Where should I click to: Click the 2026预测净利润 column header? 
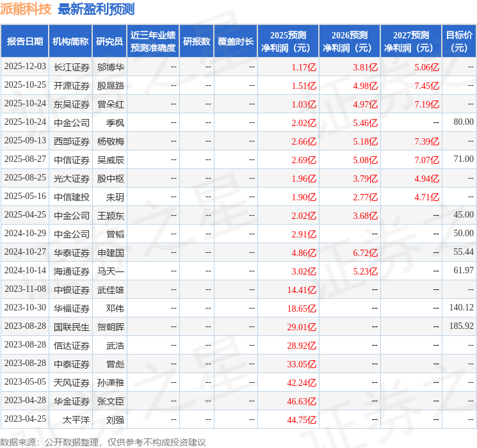click(x=349, y=42)
